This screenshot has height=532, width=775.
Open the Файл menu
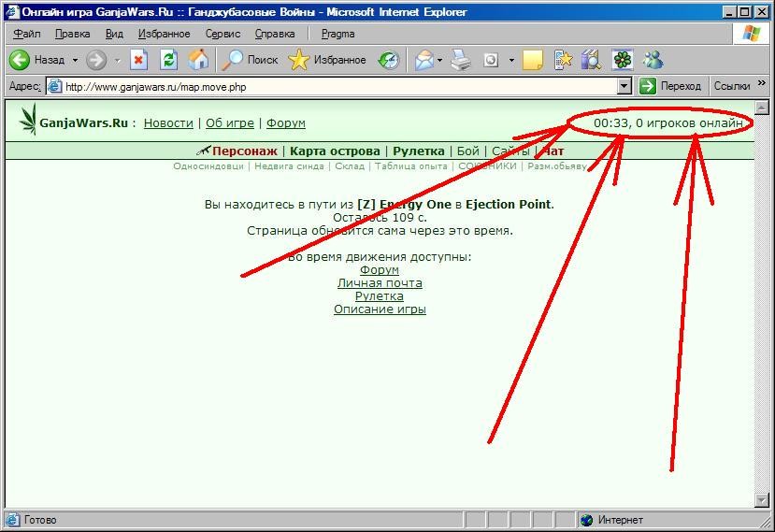click(27, 34)
